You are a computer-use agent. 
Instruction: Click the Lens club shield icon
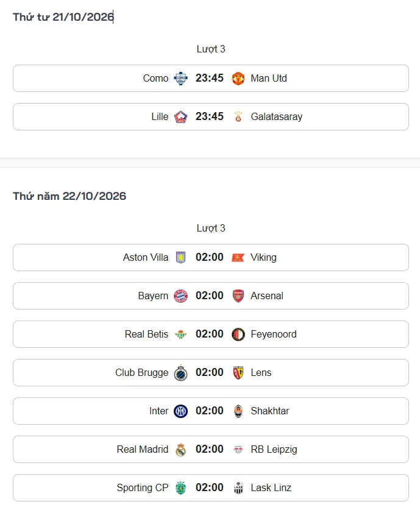[x=238, y=373]
